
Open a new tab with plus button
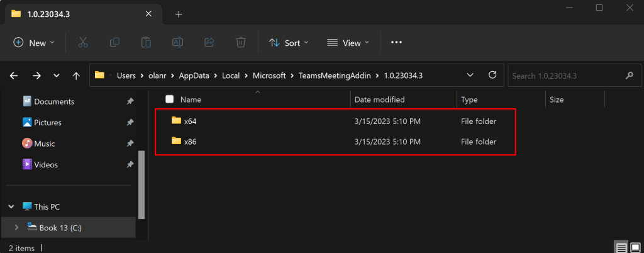(179, 14)
